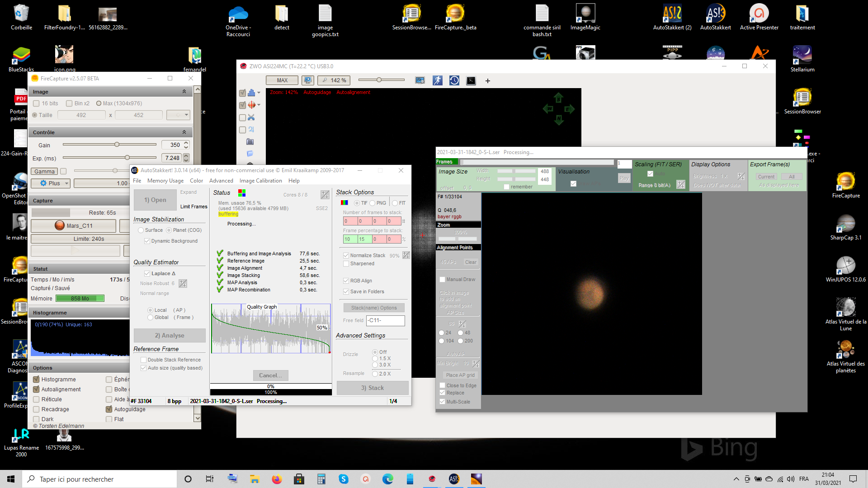Click the Jupiter planet symbol icon
This screenshot has height=488, width=868.
(251, 130)
